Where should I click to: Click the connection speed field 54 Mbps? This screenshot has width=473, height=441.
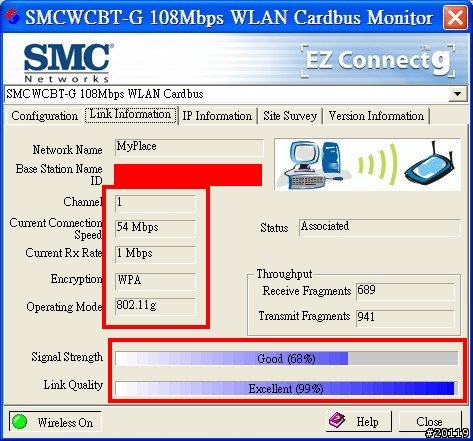click(155, 228)
